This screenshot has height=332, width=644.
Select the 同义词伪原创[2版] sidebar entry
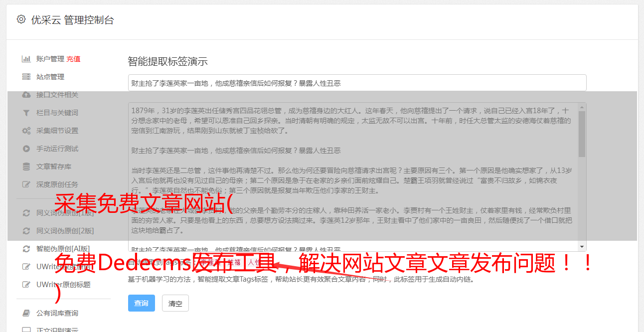(x=65, y=231)
